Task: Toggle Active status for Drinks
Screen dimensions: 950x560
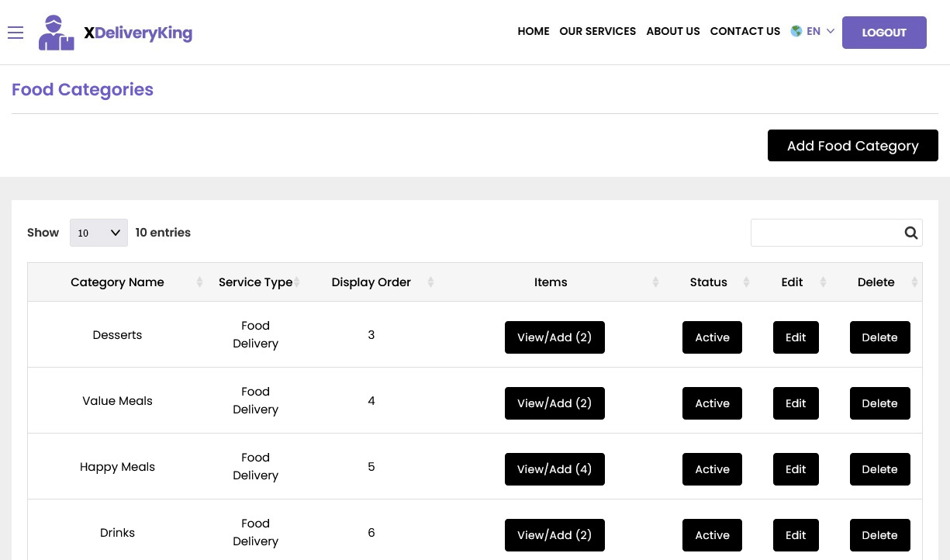Action: (x=712, y=535)
